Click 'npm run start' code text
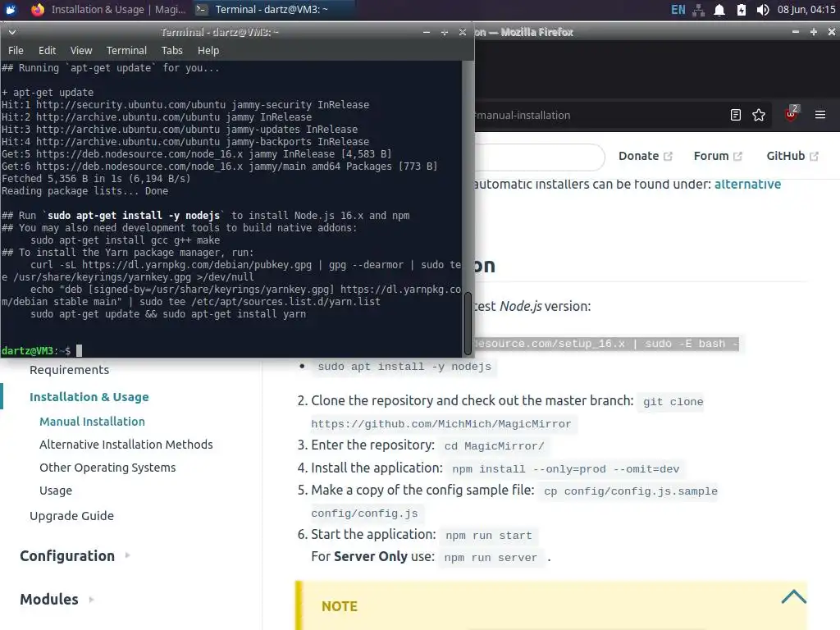This screenshot has width=840, height=630. point(489,536)
